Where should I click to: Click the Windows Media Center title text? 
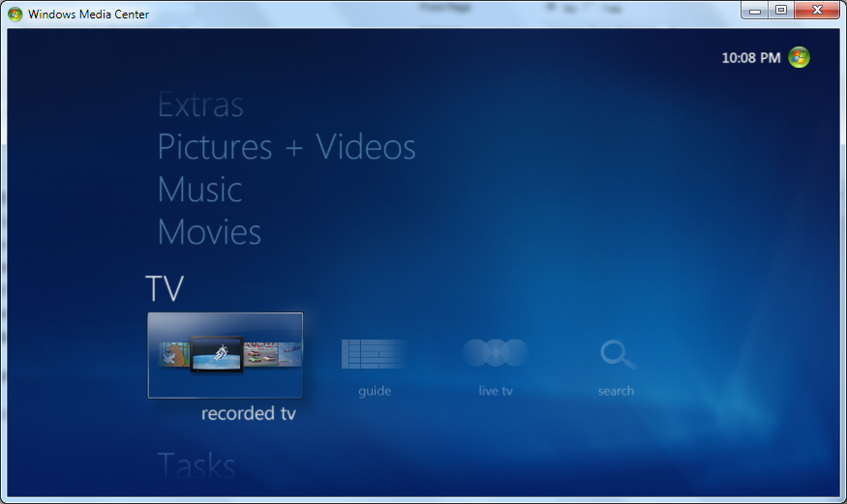tap(89, 15)
